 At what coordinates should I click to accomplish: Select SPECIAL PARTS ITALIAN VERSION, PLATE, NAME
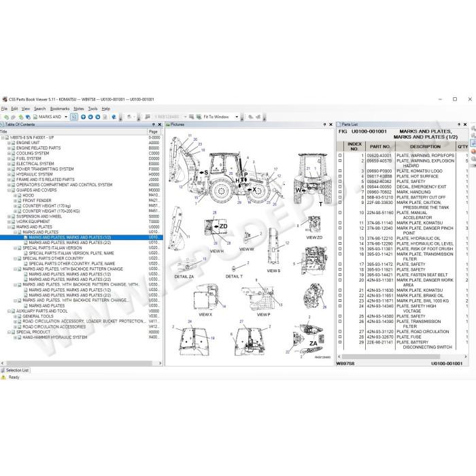click(x=71, y=253)
